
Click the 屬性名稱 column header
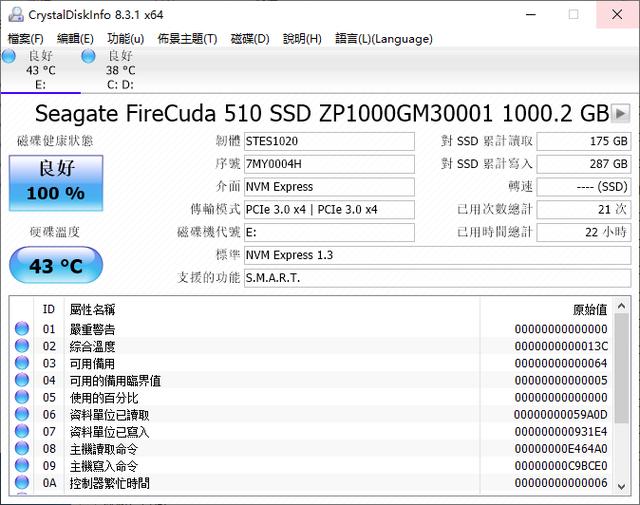[x=272, y=309]
